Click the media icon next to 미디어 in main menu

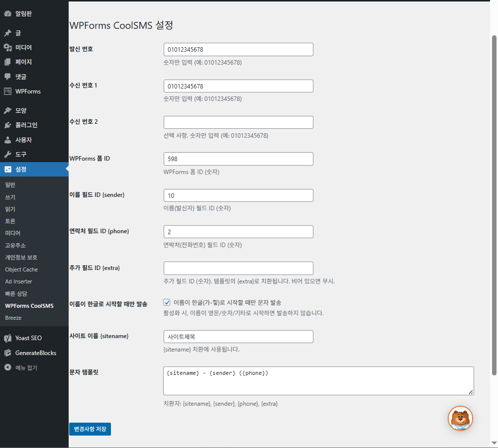pos(7,48)
